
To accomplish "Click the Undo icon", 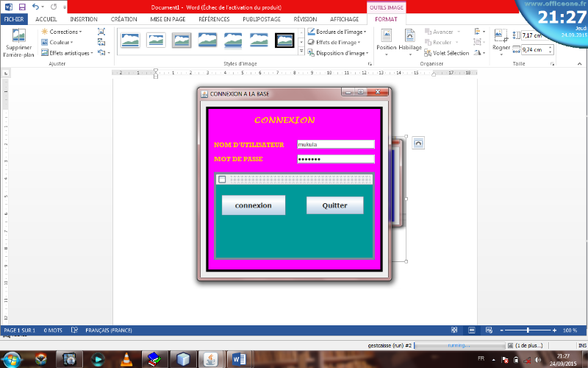I will [35, 7].
